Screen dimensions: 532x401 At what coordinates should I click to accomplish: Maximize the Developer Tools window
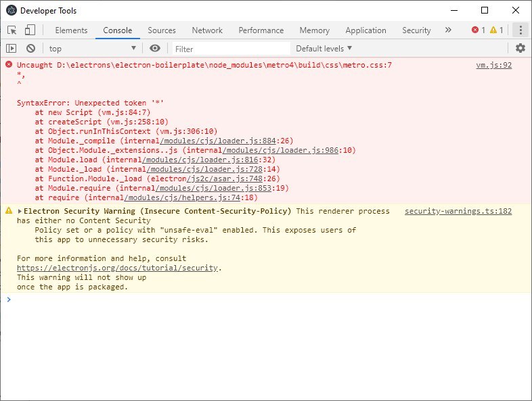(485, 11)
